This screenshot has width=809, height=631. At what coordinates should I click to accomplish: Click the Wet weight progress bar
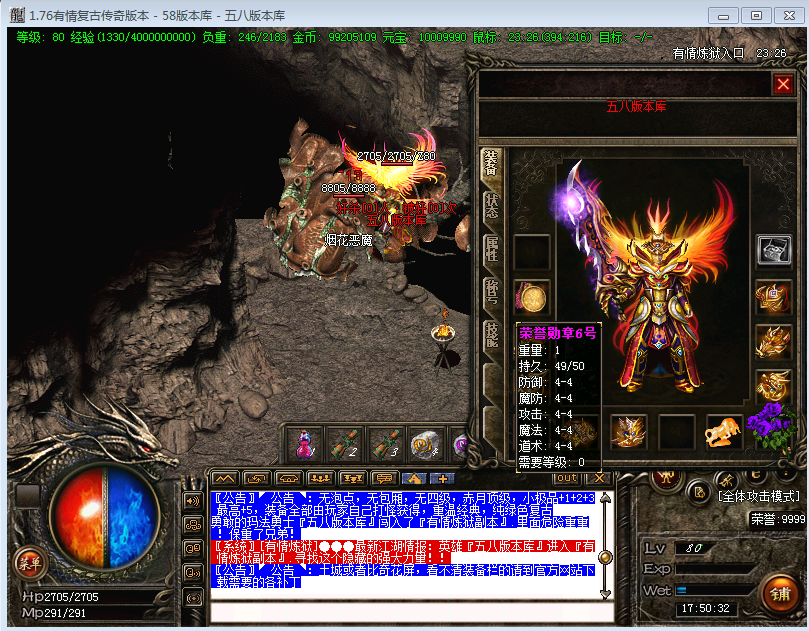pyautogui.click(x=716, y=590)
